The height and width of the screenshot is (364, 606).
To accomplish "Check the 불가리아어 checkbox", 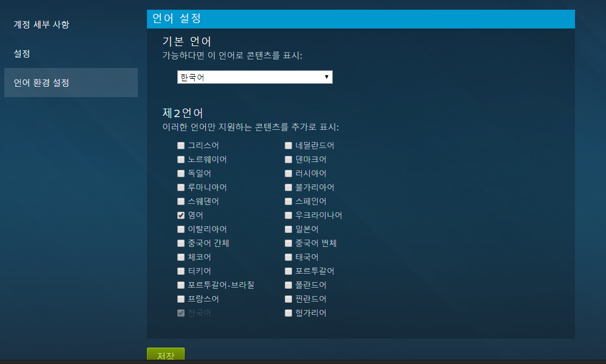I will tap(288, 187).
